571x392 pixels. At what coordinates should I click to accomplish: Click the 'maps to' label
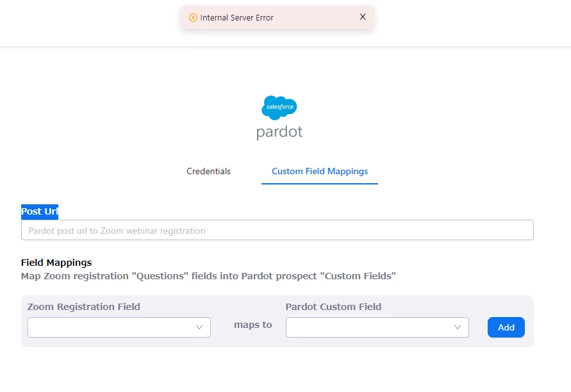[252, 325]
